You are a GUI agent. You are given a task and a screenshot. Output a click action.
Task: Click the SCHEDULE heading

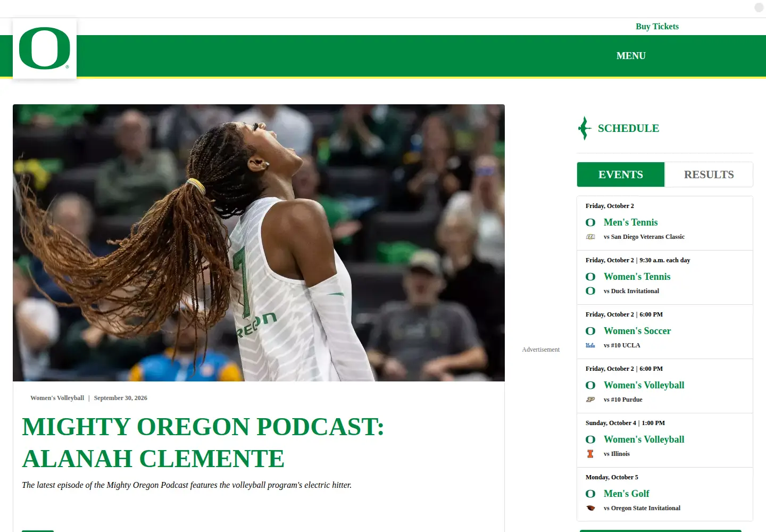[628, 128]
